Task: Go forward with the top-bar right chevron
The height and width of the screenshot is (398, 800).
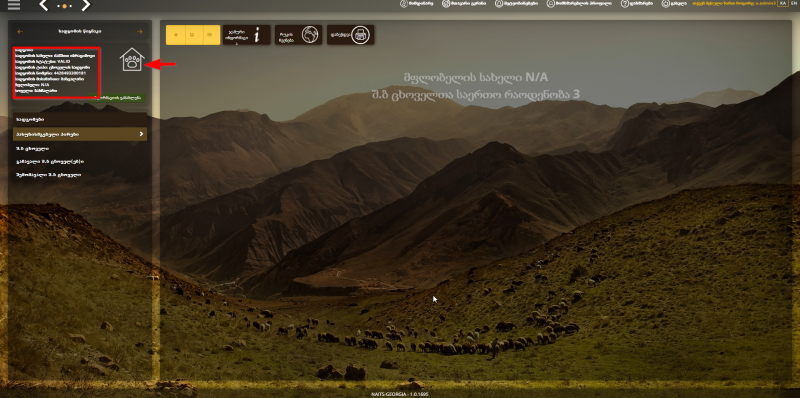Action: (x=86, y=6)
